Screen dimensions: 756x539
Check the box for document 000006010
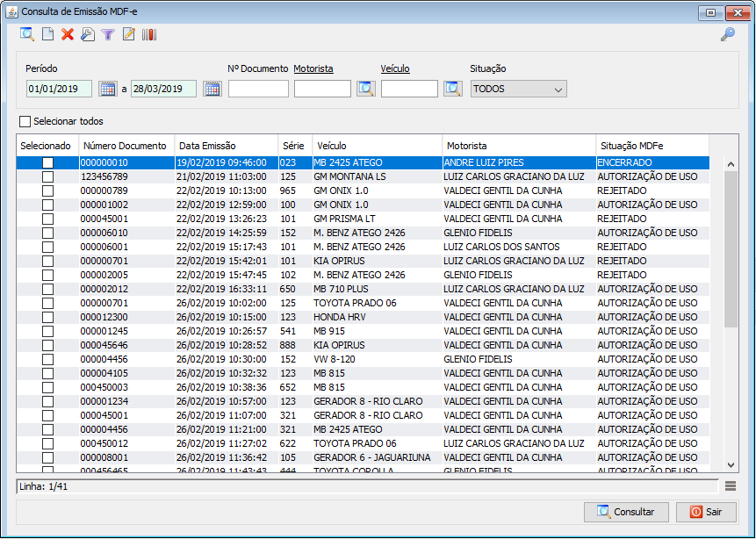tap(47, 233)
